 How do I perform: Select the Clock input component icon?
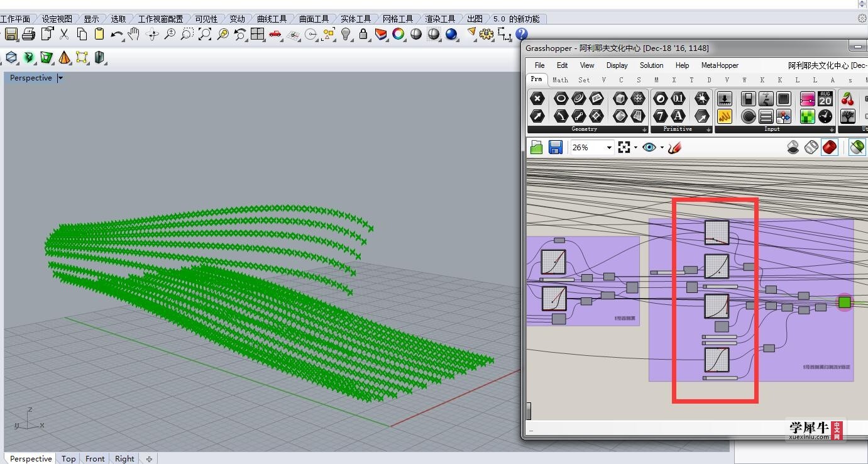pos(825,116)
